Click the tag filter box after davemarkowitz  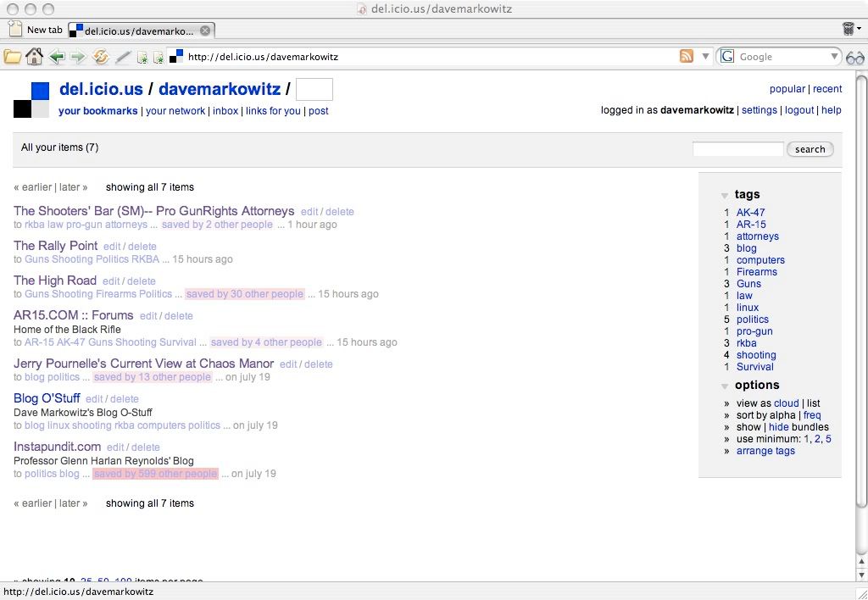314,90
